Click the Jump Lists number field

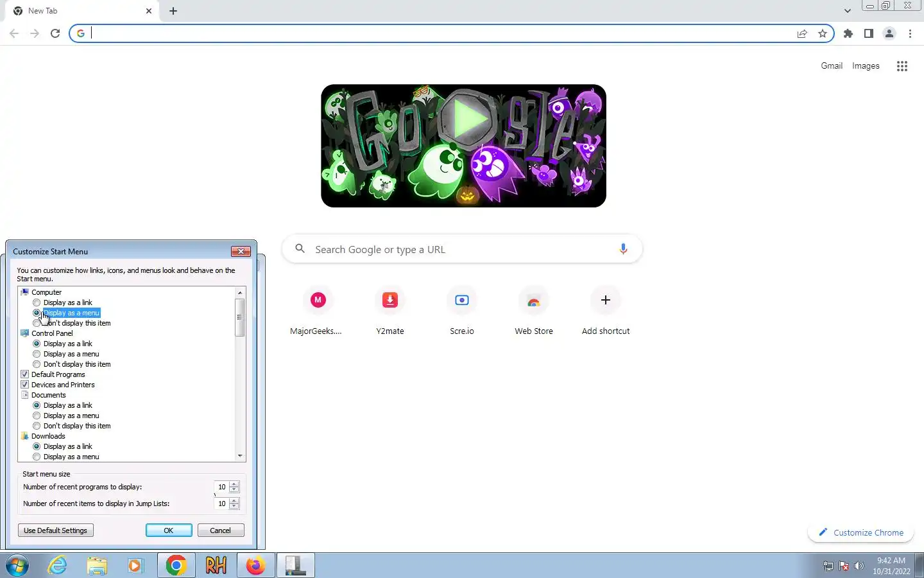[x=221, y=504]
